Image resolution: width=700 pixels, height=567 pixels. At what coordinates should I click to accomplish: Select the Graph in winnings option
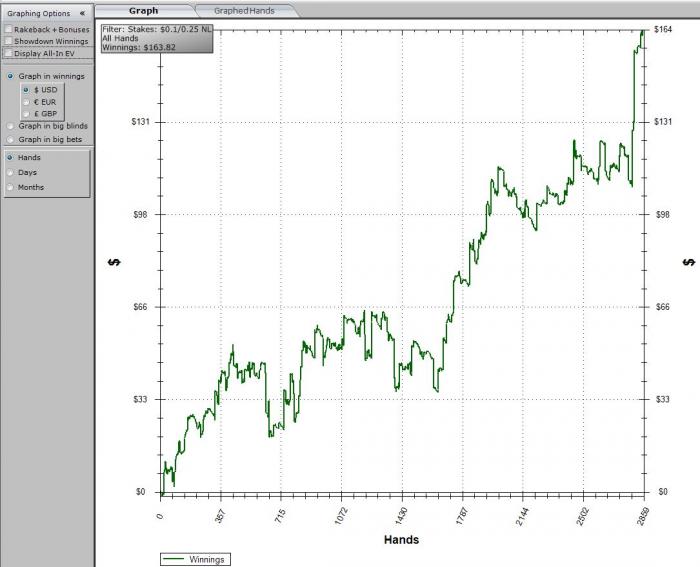(x=10, y=76)
